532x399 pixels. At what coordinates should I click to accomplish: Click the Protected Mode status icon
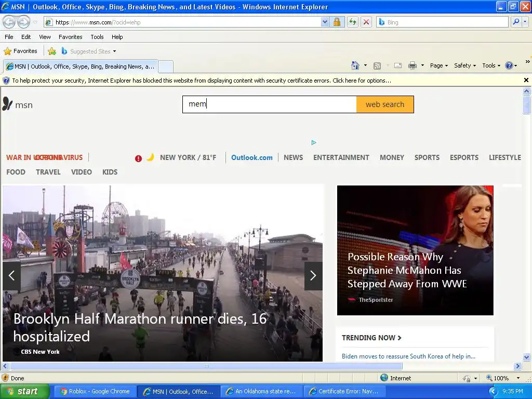click(x=467, y=378)
